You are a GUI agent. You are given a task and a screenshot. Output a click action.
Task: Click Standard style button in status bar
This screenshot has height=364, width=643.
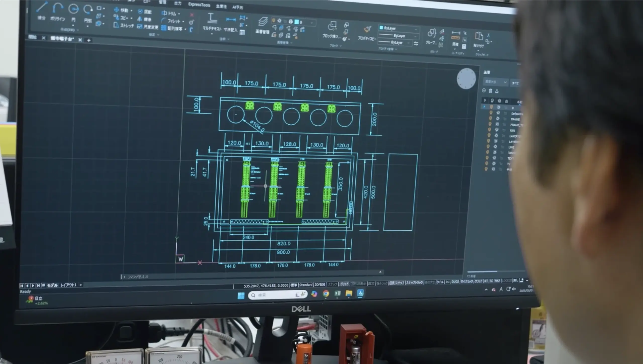(306, 285)
